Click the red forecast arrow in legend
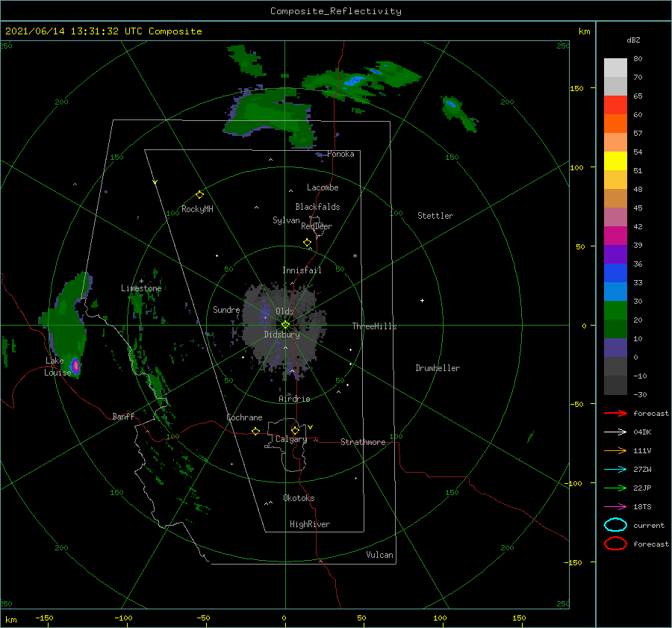Screen dimensions: 672x628 tap(615, 413)
